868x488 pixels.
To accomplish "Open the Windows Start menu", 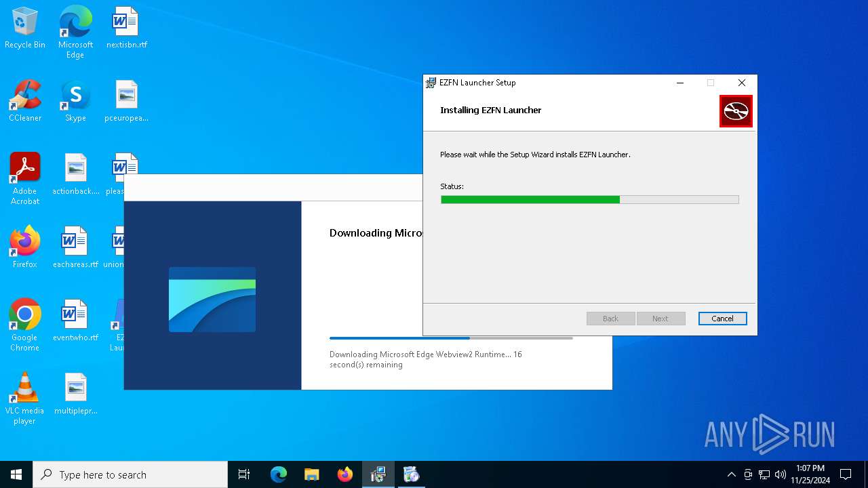I will click(16, 474).
